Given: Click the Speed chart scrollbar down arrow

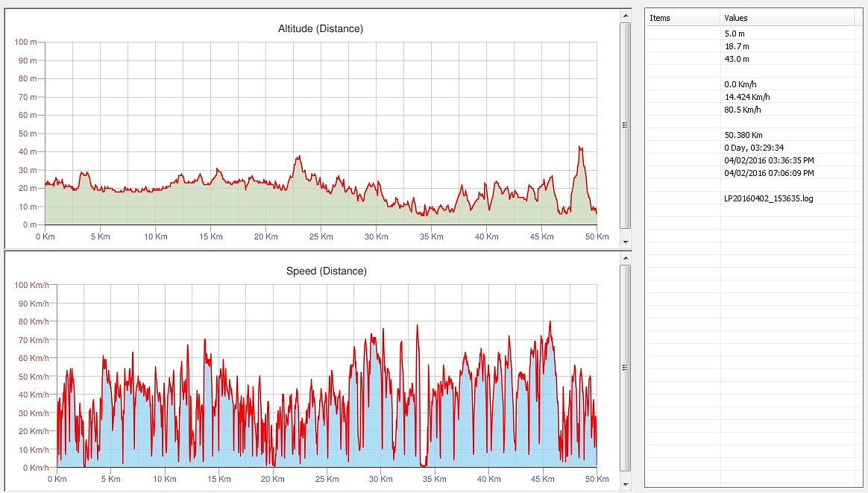Looking at the screenshot, I should click(625, 483).
